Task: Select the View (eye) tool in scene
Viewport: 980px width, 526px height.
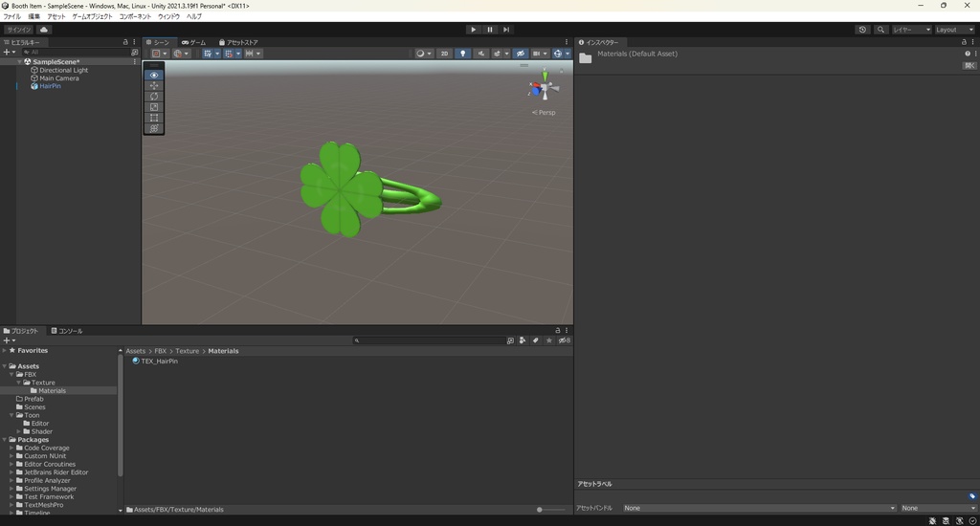Action: [x=154, y=75]
